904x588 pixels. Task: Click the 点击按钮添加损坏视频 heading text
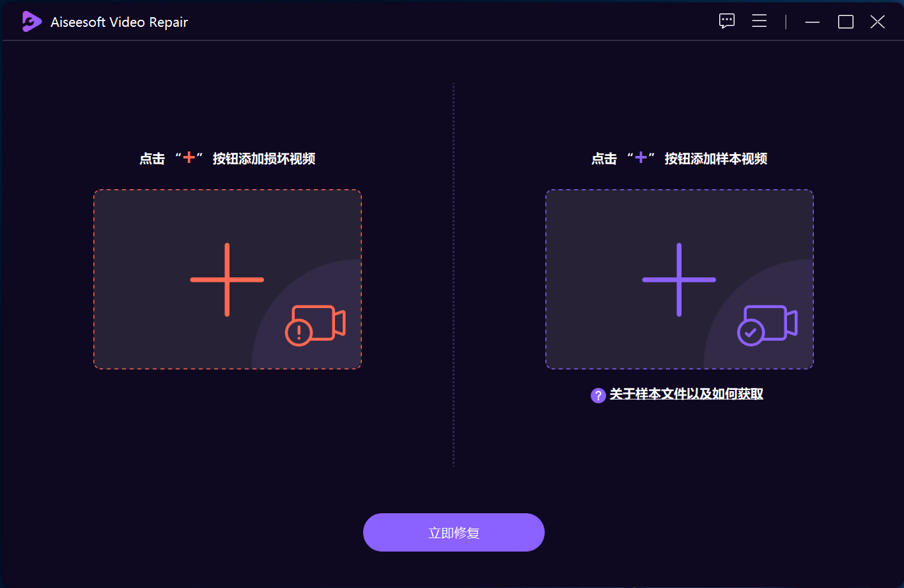[228, 159]
